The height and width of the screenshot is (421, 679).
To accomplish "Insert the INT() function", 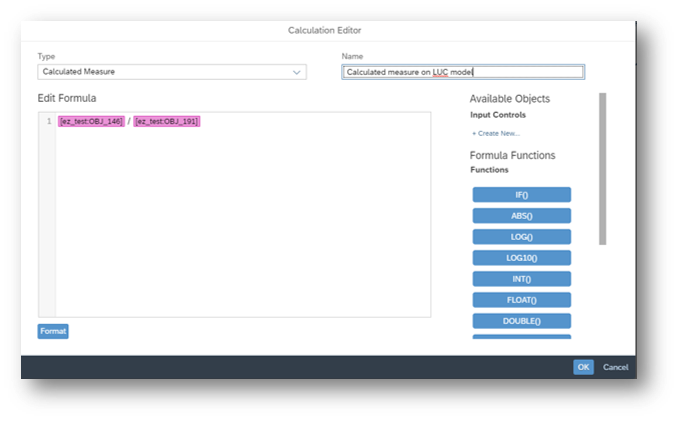I will 521,279.
